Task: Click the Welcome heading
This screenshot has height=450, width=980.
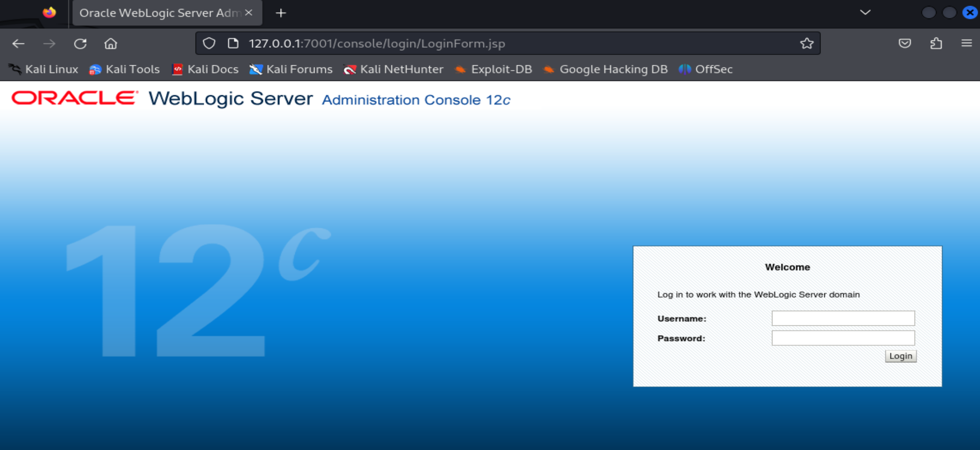Action: 787,267
